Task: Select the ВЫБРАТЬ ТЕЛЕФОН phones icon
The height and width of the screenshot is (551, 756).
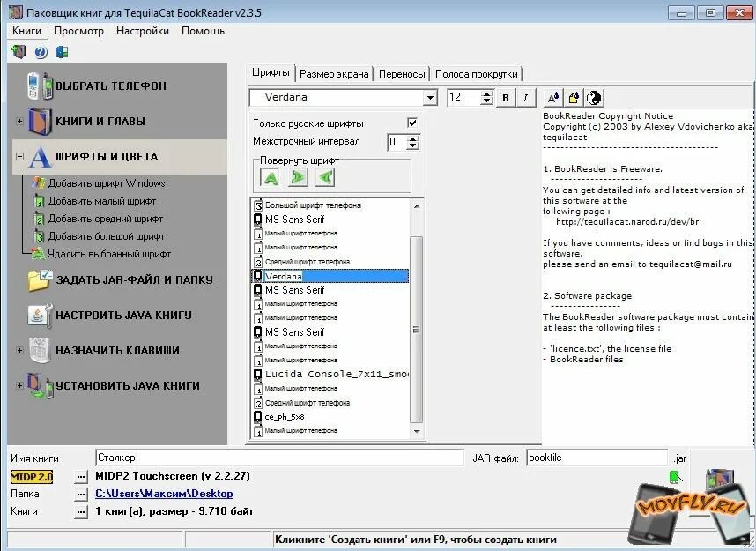Action: [x=40, y=86]
